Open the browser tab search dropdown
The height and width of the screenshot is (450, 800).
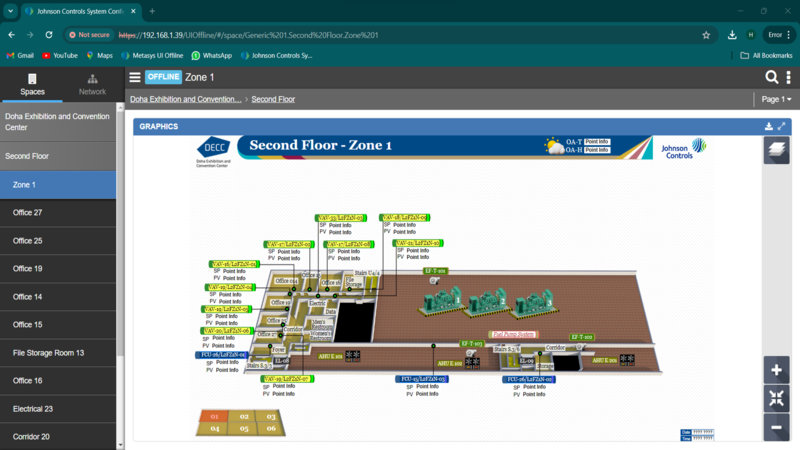tap(10, 11)
